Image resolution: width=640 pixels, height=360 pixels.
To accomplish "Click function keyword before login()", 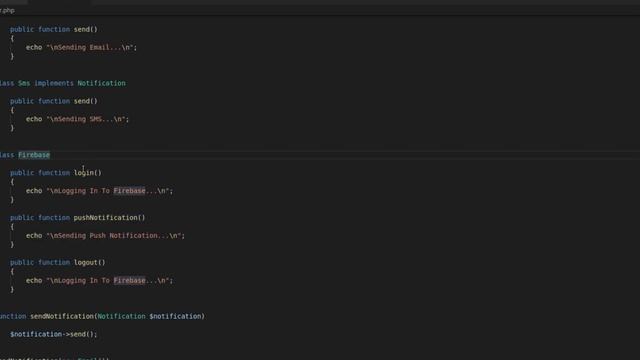I will pyautogui.click(x=54, y=173).
